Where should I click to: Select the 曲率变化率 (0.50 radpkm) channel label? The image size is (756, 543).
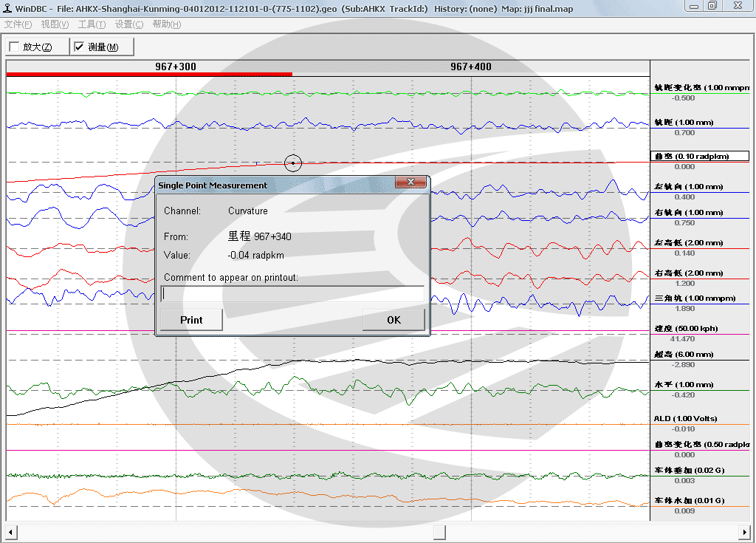click(702, 445)
